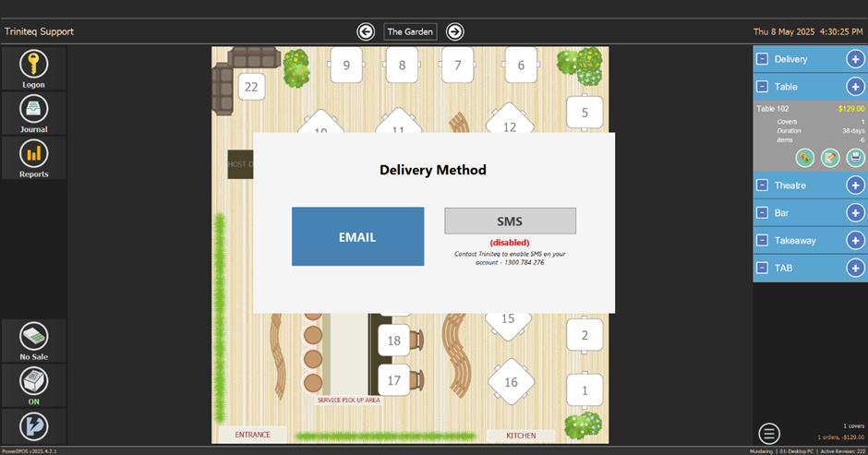Click the 01: Desktop PC status entry
Screen dimensions: 868x455
tap(797, 451)
